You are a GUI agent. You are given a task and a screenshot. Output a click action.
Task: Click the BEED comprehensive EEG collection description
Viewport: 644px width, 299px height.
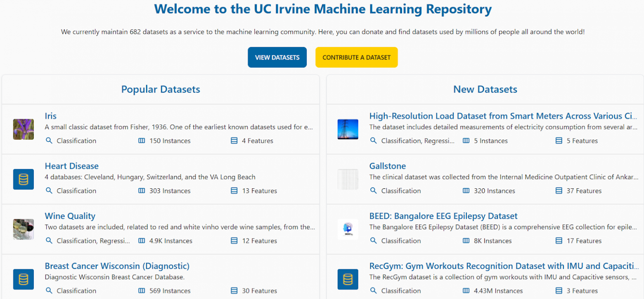click(x=504, y=227)
